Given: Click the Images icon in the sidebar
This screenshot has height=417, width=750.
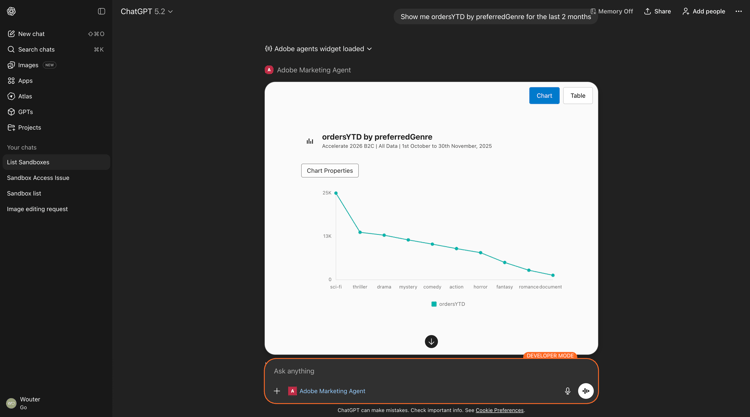Looking at the screenshot, I should tap(11, 65).
